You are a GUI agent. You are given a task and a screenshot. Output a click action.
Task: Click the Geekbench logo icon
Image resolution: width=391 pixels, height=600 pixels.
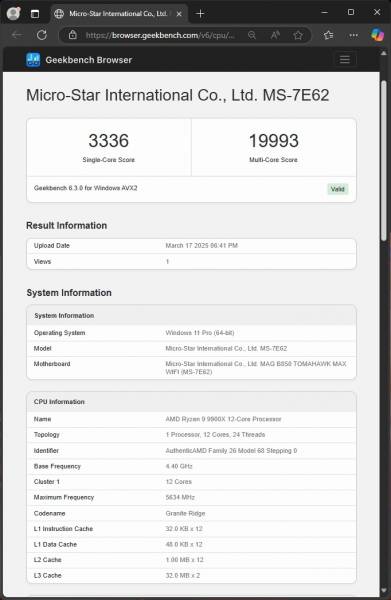33,60
